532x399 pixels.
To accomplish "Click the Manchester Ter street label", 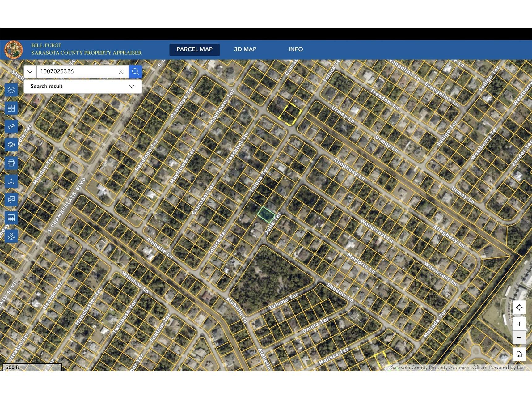I will point(89,307).
